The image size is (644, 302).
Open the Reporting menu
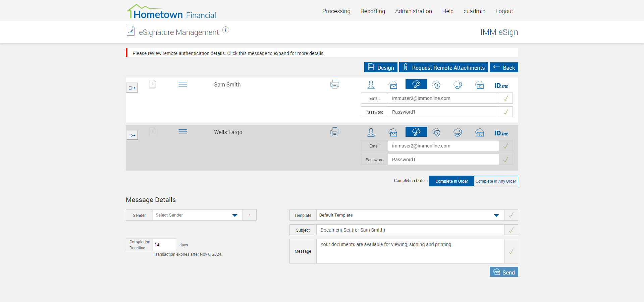point(373,11)
